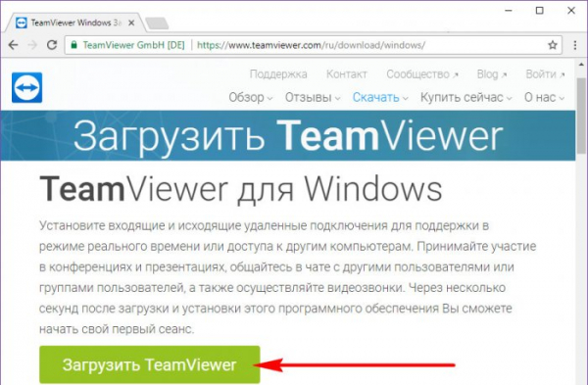Open the Blog external link
Screen dimensions: 588x385
492,74
